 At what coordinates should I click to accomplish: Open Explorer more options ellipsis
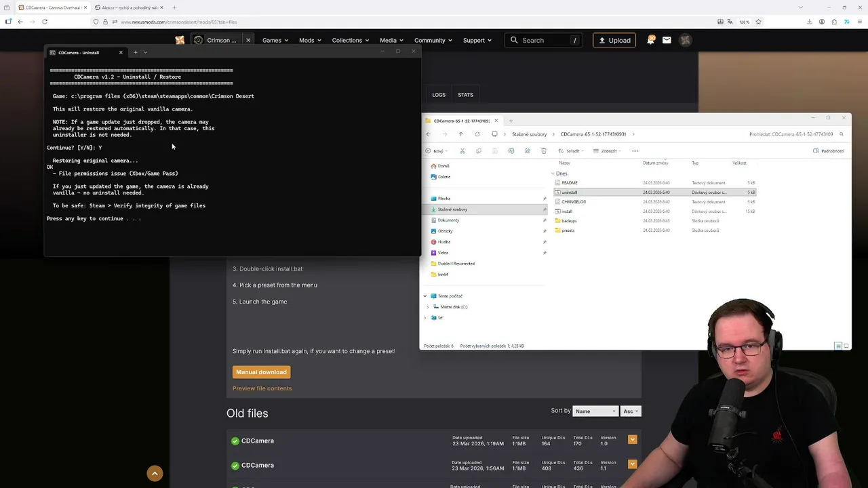tap(635, 151)
